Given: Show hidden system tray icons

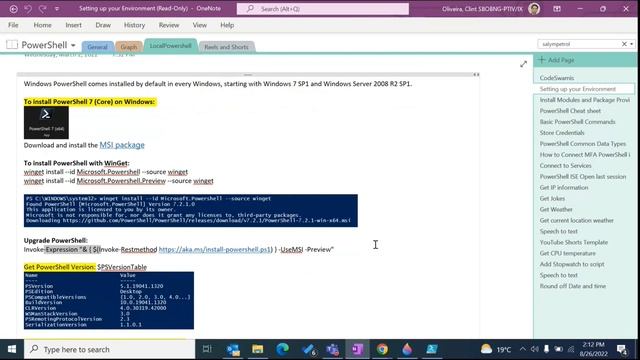Looking at the screenshot, I should click(x=523, y=349).
